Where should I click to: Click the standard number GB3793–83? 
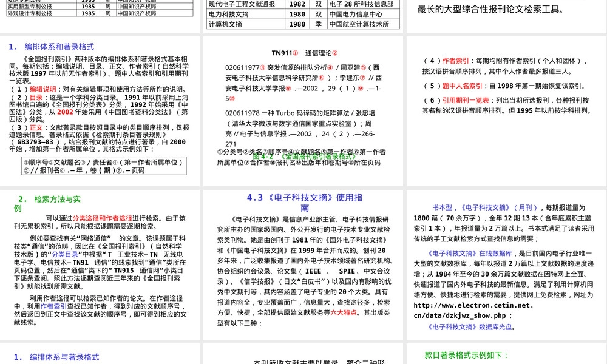pos(35,142)
